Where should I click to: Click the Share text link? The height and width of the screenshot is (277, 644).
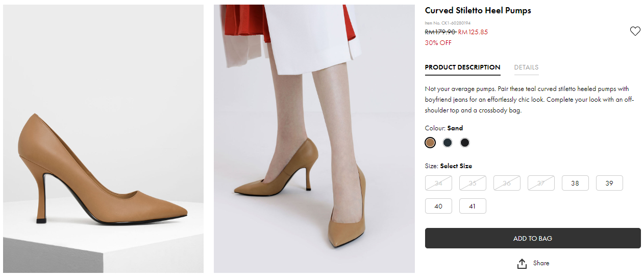[541, 263]
